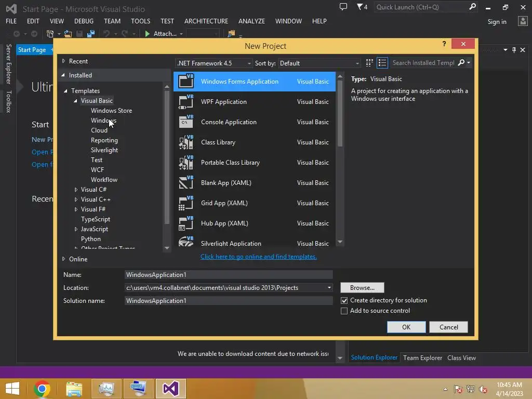Click Sign in
Image resolution: width=532 pixels, height=399 pixels.
coord(497,22)
